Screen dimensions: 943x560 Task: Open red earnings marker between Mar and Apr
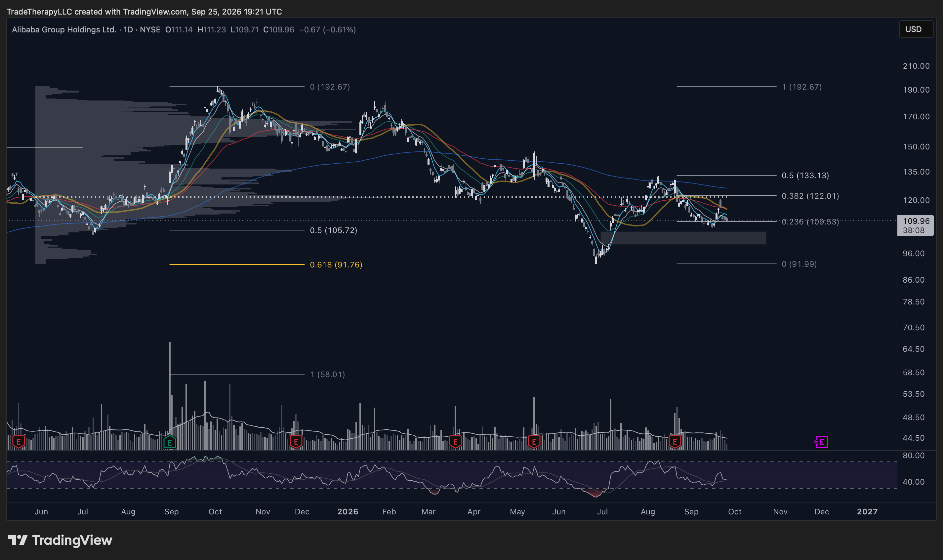(x=455, y=442)
